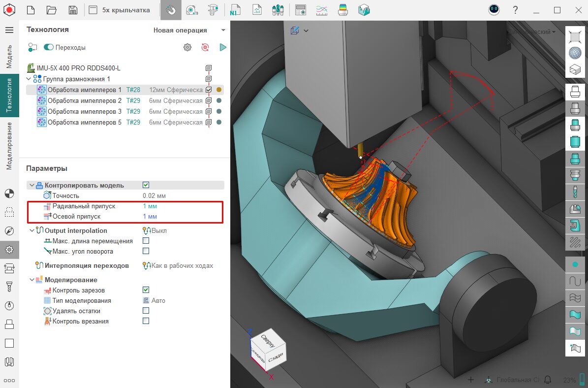
Task: Collapse the Группа размножения 1 node
Action: pos(30,79)
